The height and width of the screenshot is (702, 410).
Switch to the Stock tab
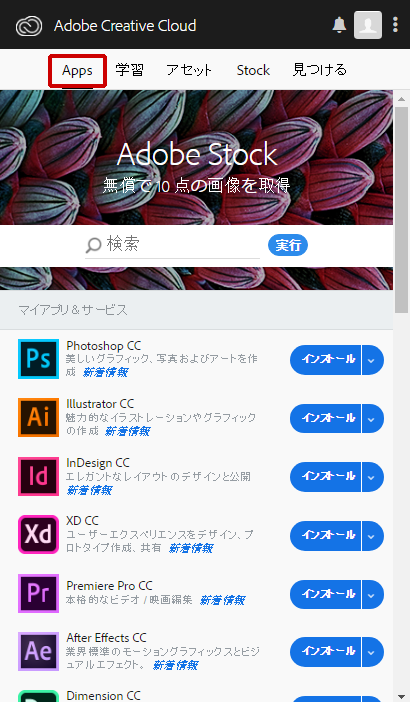point(253,70)
